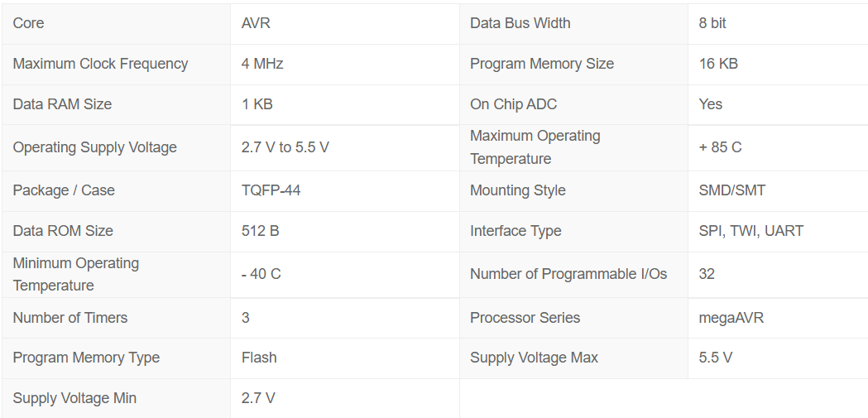Viewport: 868px width, 418px height.
Task: Select the Flash memory type value
Action: pyautogui.click(x=259, y=358)
